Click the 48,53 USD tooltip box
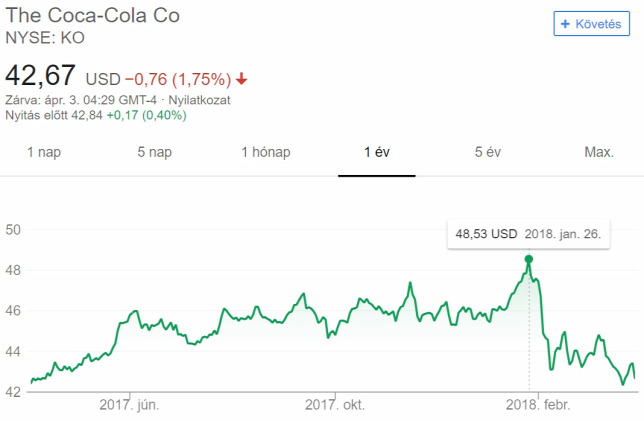This screenshot has width=644, height=421. pos(529,235)
